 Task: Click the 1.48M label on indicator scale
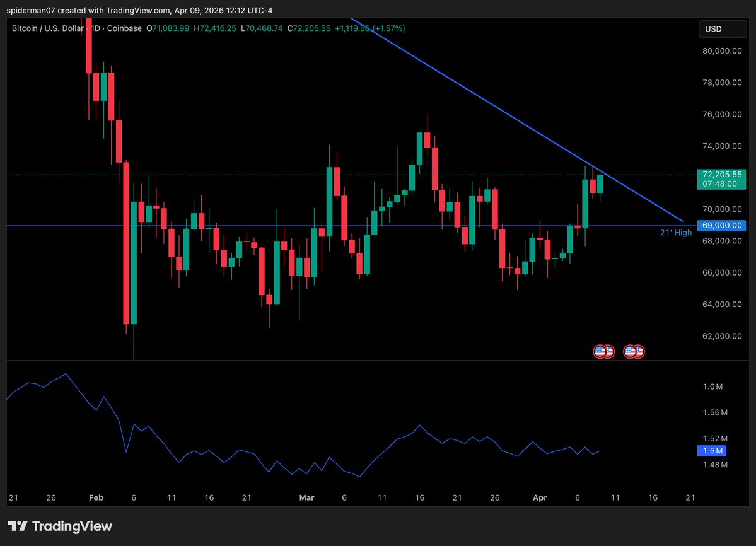(716, 465)
